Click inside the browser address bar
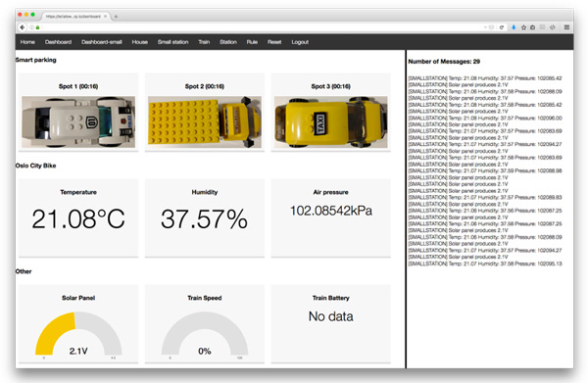This screenshot has height=383, width=588. coord(259,27)
